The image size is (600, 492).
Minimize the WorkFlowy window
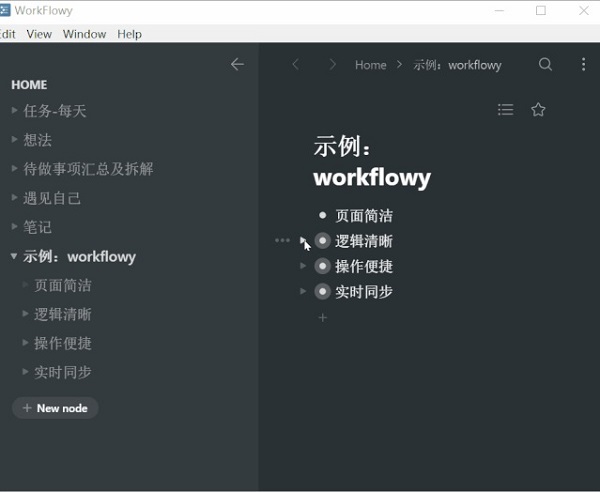point(499,10)
